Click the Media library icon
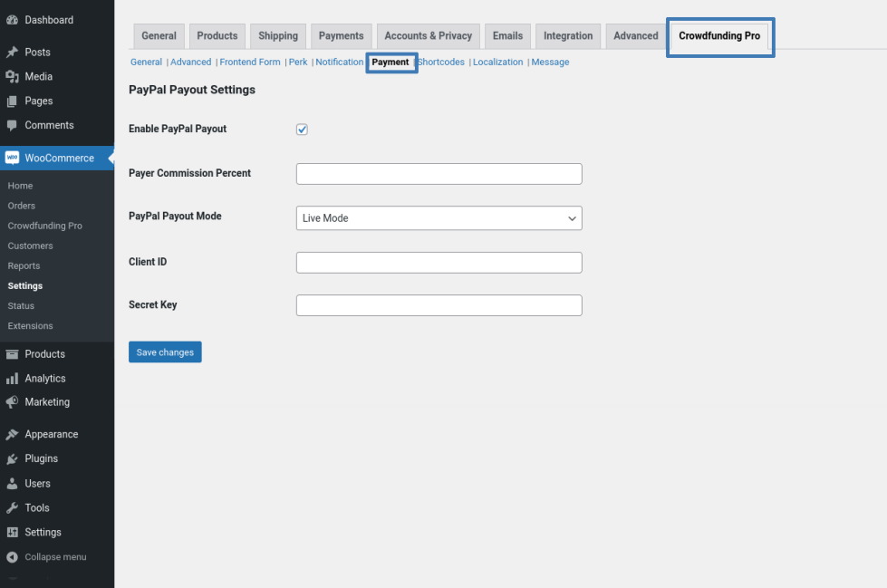The height and width of the screenshot is (588, 887). point(12,76)
